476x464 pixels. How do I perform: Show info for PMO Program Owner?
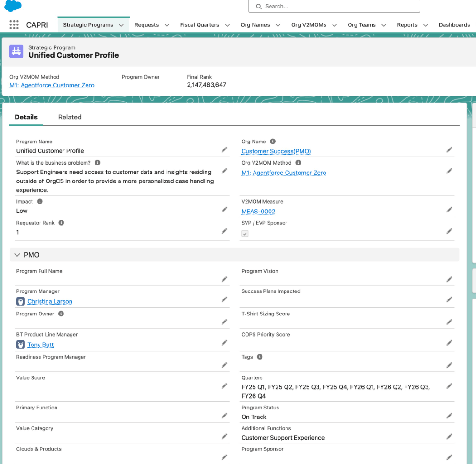click(x=61, y=314)
